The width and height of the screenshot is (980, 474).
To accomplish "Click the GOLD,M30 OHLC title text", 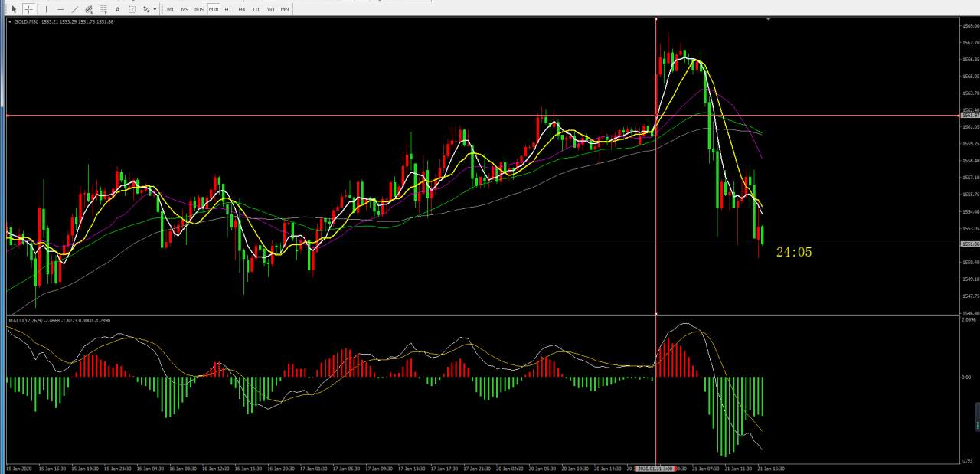I will click(x=64, y=21).
